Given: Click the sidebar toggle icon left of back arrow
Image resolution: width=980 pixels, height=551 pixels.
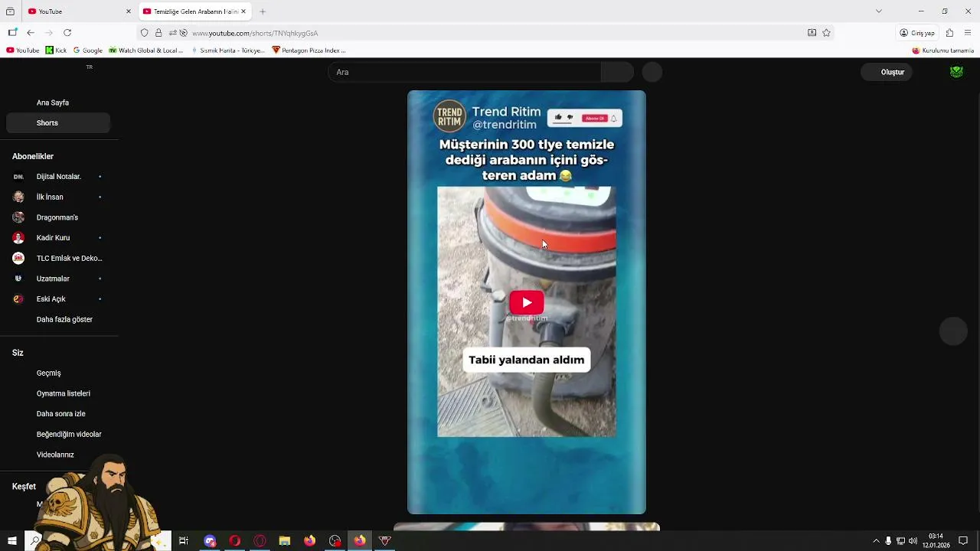Looking at the screenshot, I should point(12,33).
